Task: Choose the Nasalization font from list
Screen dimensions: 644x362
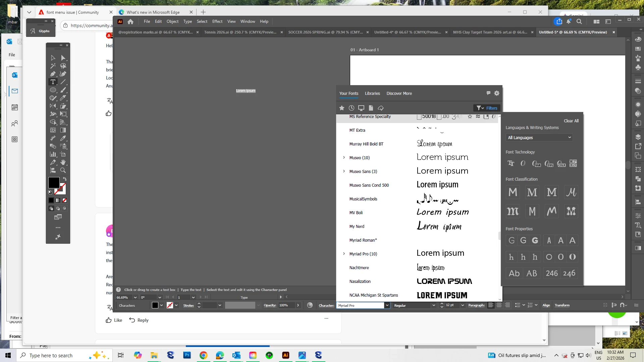Action: (360, 282)
